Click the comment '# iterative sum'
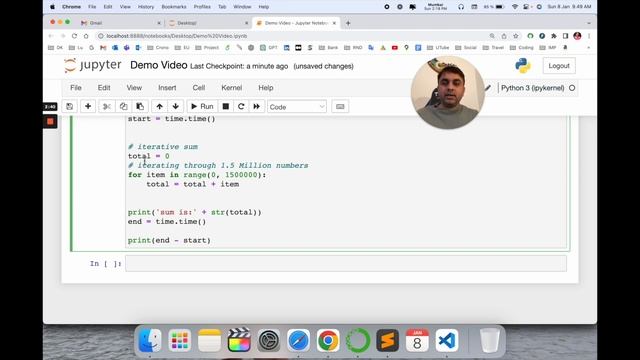 coord(163,147)
